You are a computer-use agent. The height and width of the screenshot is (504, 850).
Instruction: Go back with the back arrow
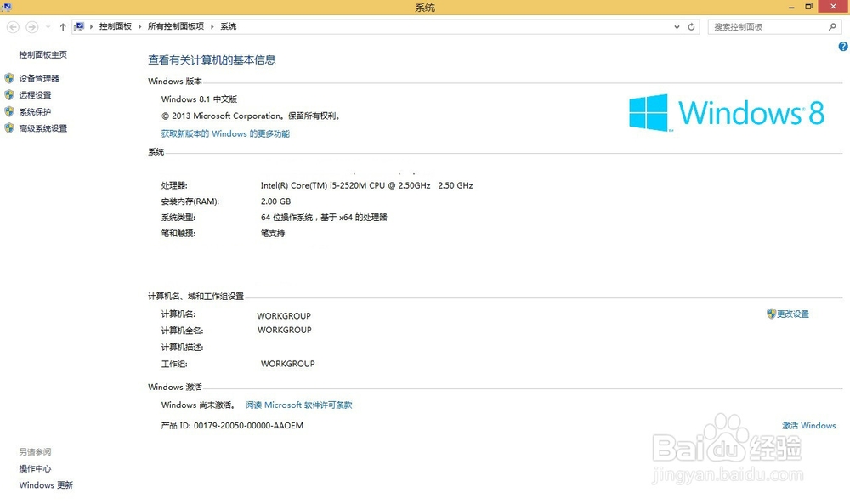click(x=13, y=26)
